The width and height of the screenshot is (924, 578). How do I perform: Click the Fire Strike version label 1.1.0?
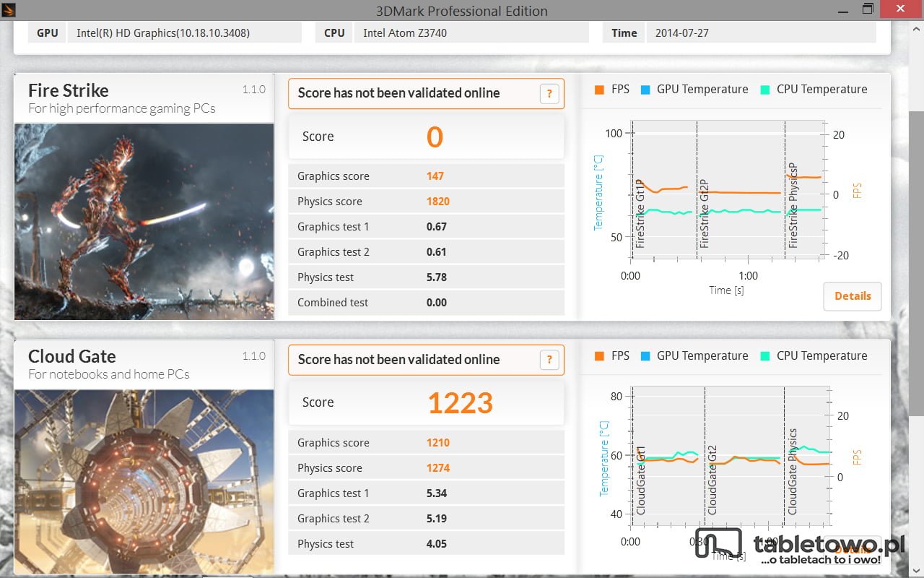click(254, 90)
